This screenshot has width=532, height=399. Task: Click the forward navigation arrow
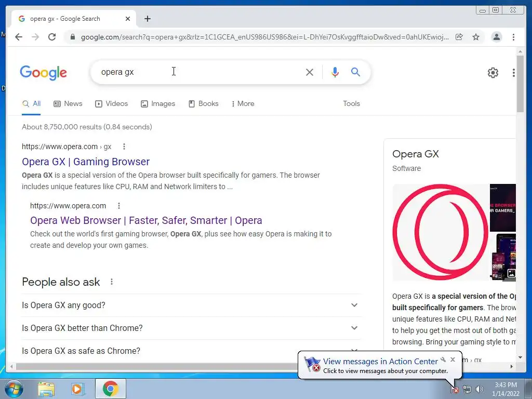35,37
